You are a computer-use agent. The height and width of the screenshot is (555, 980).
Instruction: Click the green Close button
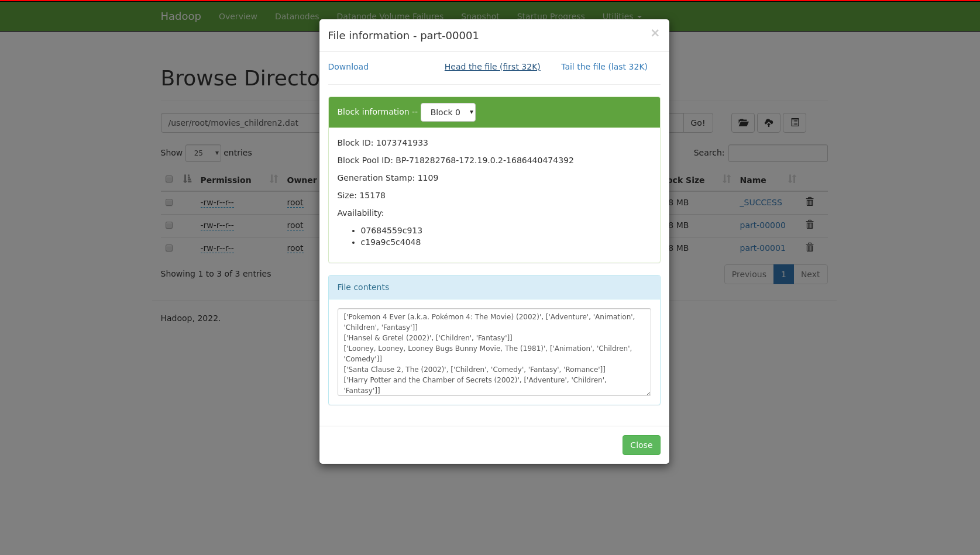click(641, 445)
